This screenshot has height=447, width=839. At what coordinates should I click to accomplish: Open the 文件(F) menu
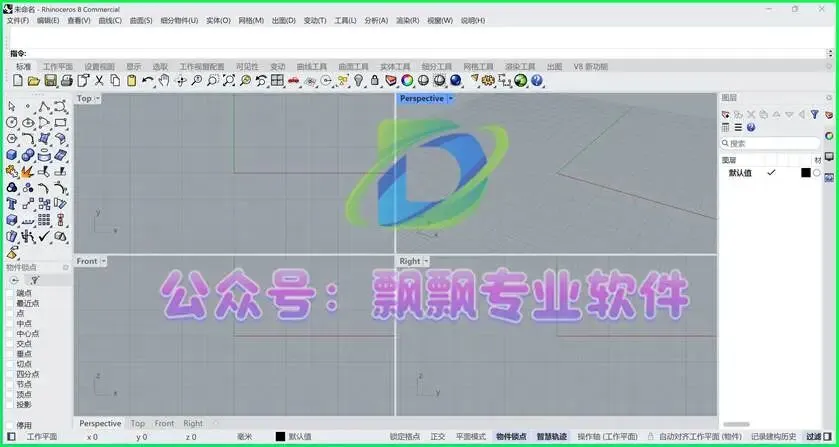coord(18,20)
